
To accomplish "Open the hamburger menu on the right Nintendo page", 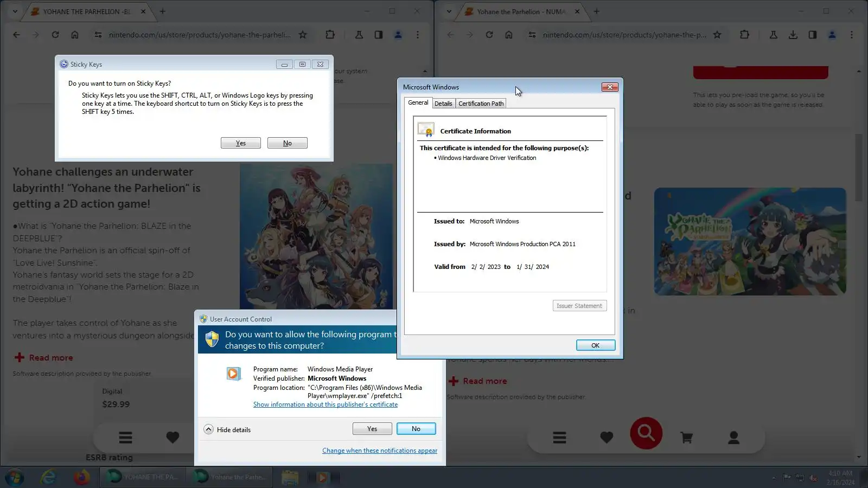I will point(560,438).
